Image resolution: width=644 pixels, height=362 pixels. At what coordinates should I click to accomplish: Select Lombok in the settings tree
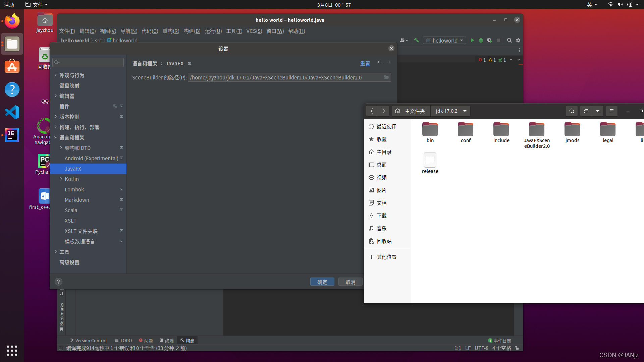click(x=74, y=189)
